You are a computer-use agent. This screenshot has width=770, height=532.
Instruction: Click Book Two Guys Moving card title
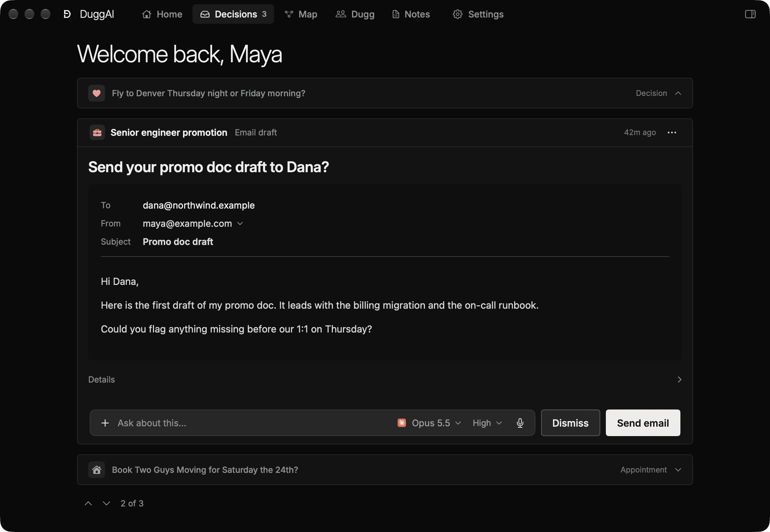(x=205, y=470)
